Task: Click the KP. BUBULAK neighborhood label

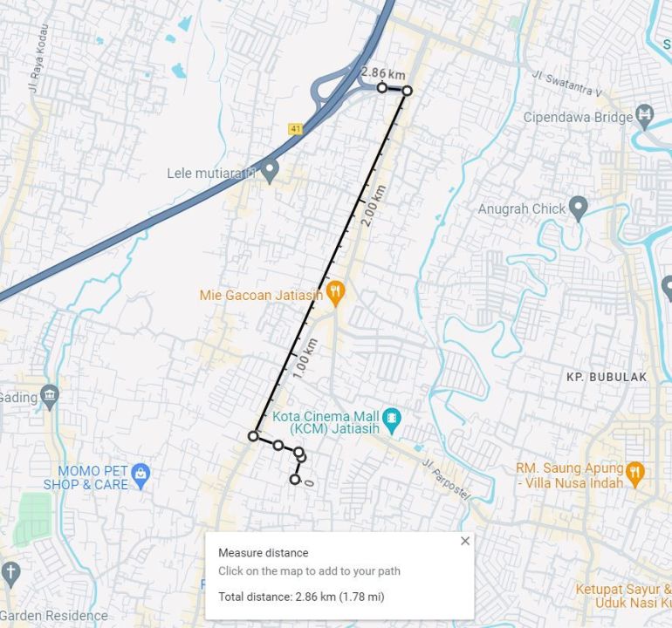Action: pyautogui.click(x=607, y=377)
